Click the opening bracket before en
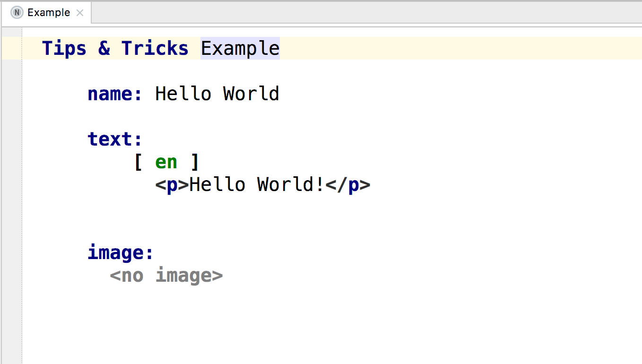The width and height of the screenshot is (642, 364). [x=138, y=161]
